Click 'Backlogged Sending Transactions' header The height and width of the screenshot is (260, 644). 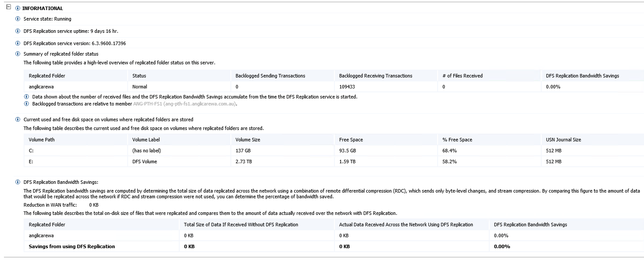click(270, 76)
